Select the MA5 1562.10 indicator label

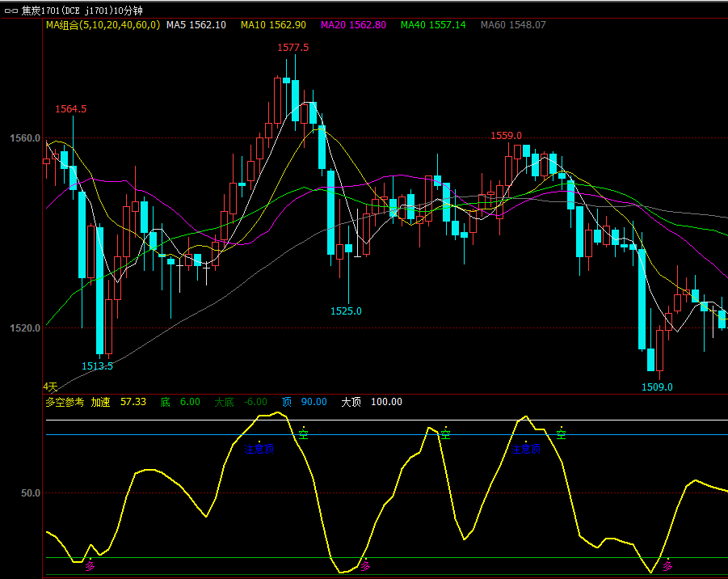196,25
